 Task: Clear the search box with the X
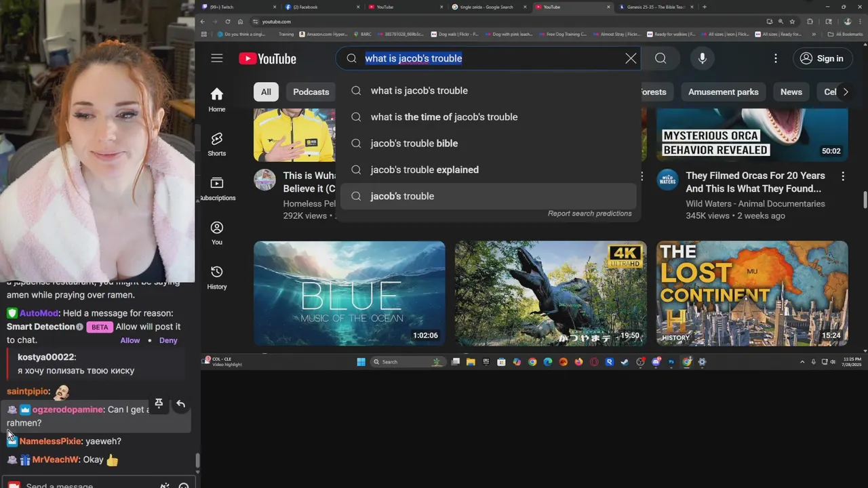point(631,58)
